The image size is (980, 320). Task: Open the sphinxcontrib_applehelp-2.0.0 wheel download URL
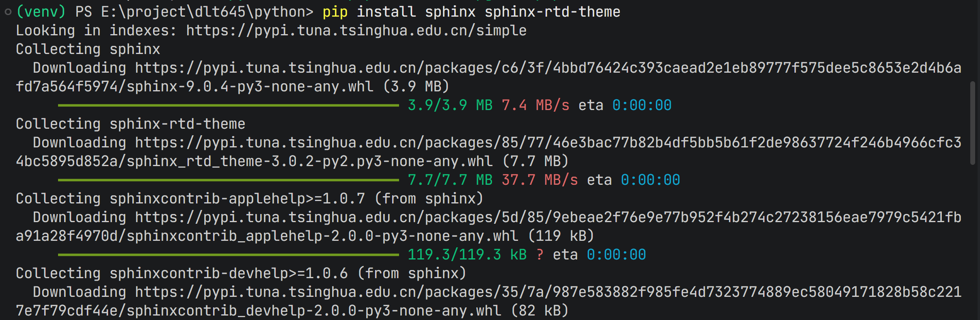tap(488, 227)
